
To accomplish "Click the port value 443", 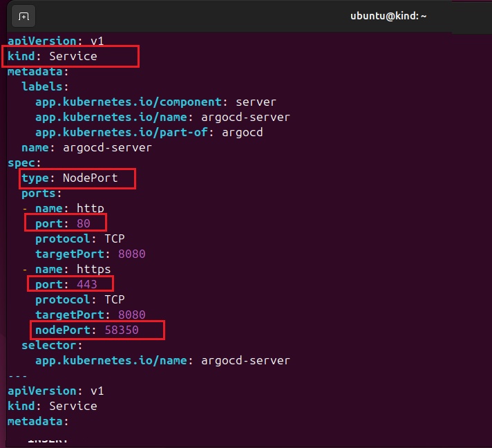I will pos(86,284).
